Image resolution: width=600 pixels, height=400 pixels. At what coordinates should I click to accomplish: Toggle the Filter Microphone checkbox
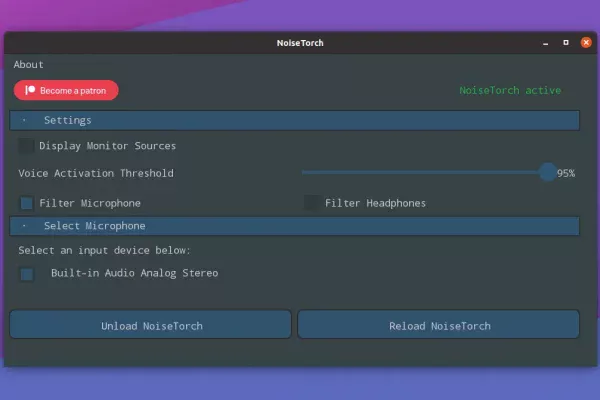pyautogui.click(x=26, y=203)
